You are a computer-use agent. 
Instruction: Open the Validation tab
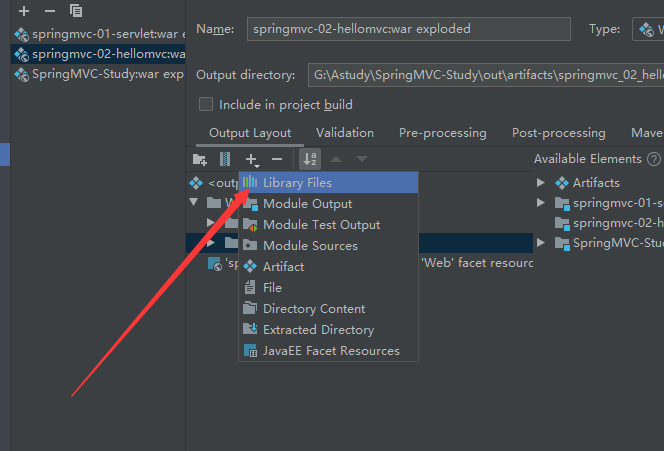pyautogui.click(x=345, y=133)
